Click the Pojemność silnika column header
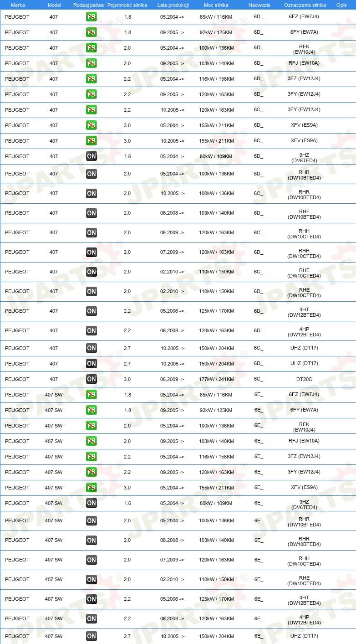356x644 pixels. tap(127, 5)
